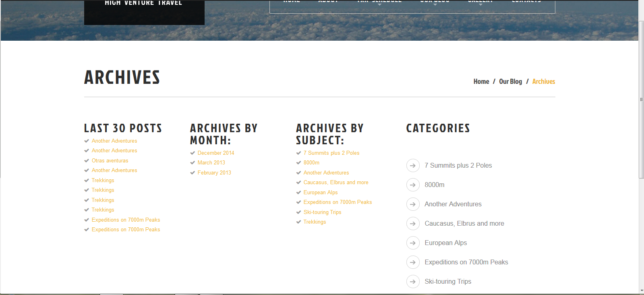Select 8000m in Categories list
Screen dimensions: 644x295
point(435,185)
